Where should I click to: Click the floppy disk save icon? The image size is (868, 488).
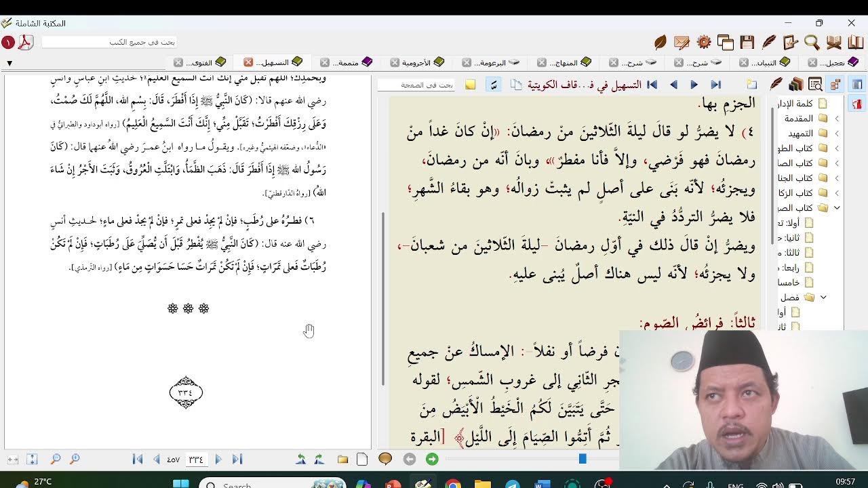coord(747,42)
